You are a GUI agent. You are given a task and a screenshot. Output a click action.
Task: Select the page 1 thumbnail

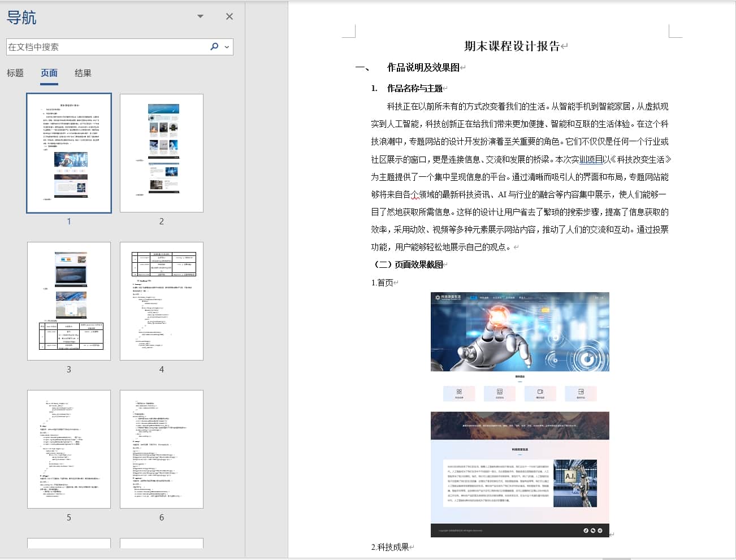pyautogui.click(x=69, y=153)
